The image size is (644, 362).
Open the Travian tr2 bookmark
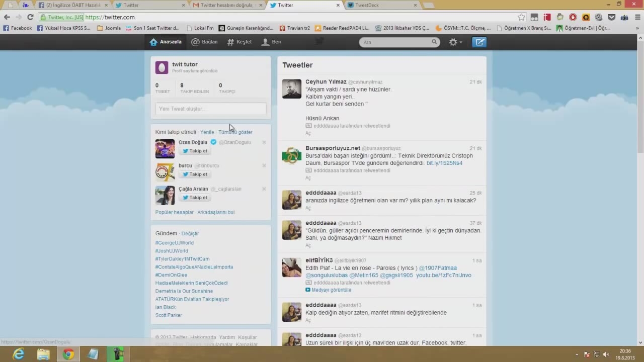coord(295,28)
